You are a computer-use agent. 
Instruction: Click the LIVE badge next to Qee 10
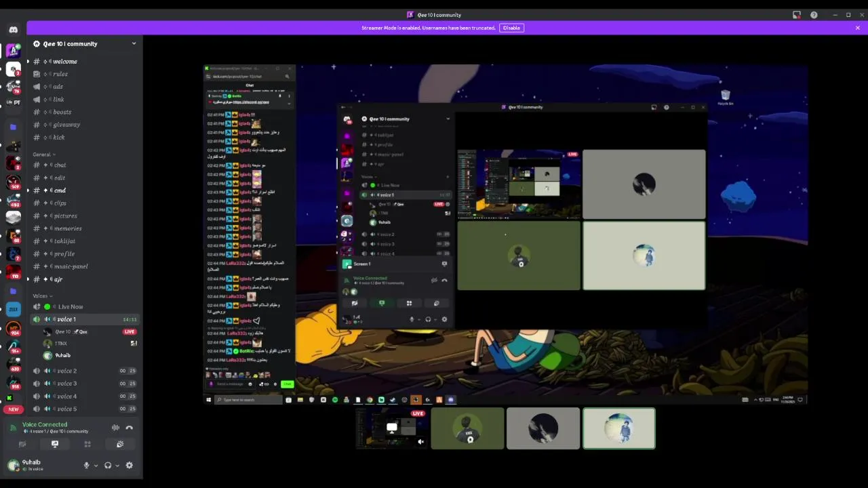130,331
